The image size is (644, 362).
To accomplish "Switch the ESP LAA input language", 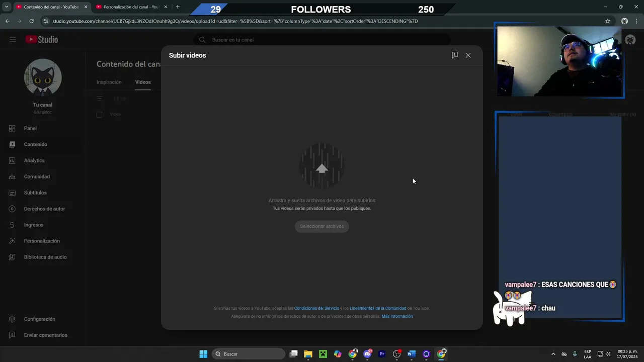I will (x=588, y=354).
